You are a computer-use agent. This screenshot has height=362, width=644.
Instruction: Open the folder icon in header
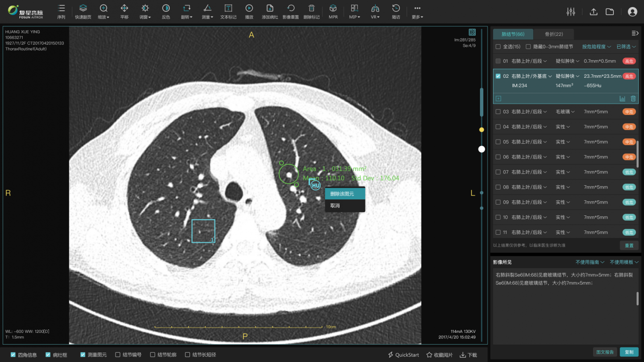[x=610, y=12]
